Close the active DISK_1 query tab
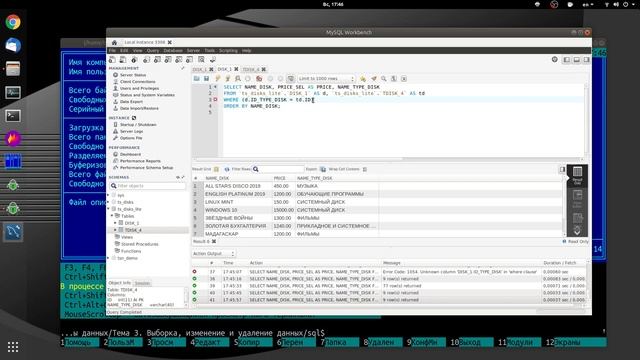This screenshot has width=640, height=360. [x=236, y=69]
